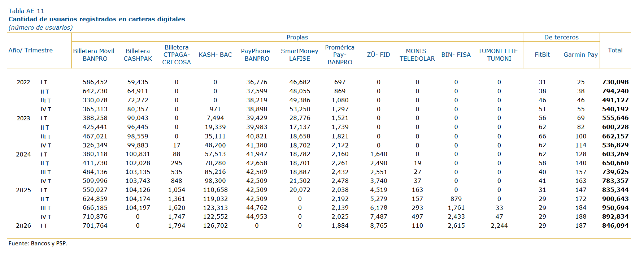The width and height of the screenshot is (644, 258).
Task: Click the total '739,625'
Action: (x=615, y=172)
